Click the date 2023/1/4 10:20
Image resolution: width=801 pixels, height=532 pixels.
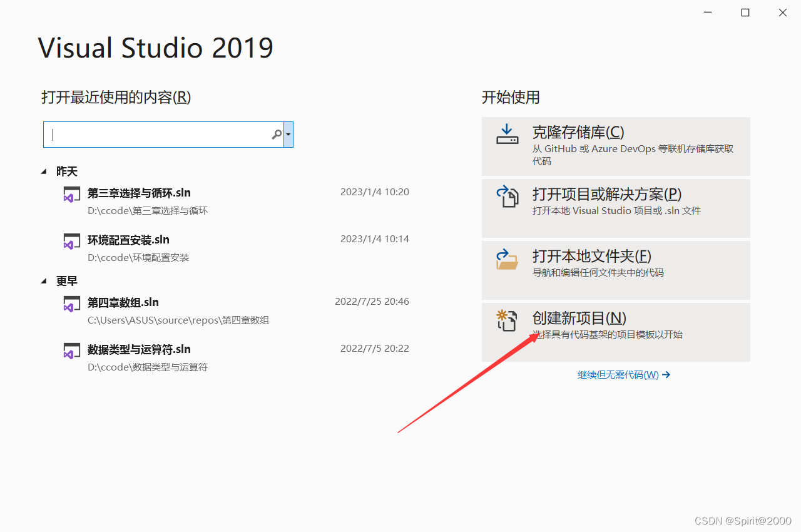coord(375,192)
